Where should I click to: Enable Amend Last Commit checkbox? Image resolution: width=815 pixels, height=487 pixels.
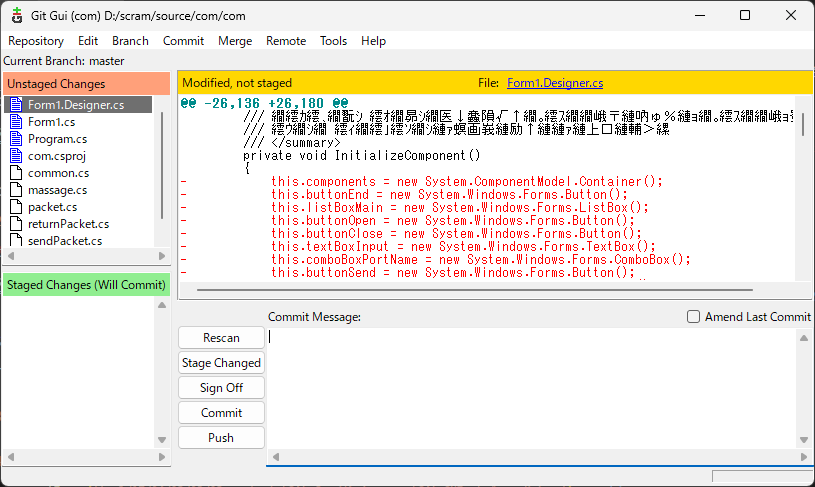pos(693,317)
